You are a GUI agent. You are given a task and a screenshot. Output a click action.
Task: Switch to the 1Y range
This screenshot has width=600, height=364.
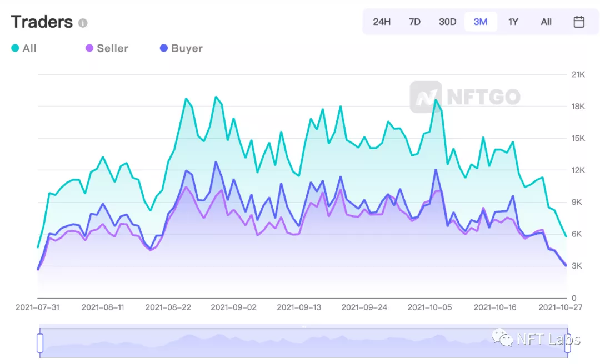[x=513, y=22]
